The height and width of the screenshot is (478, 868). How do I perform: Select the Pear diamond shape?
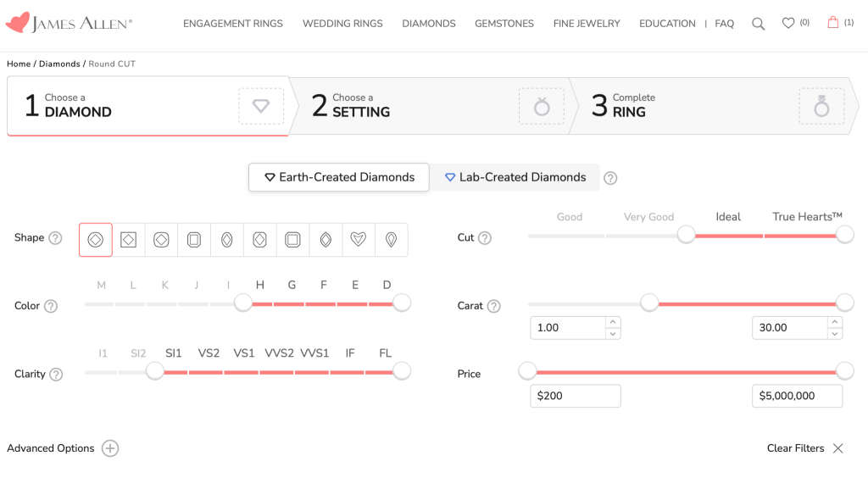click(x=392, y=240)
